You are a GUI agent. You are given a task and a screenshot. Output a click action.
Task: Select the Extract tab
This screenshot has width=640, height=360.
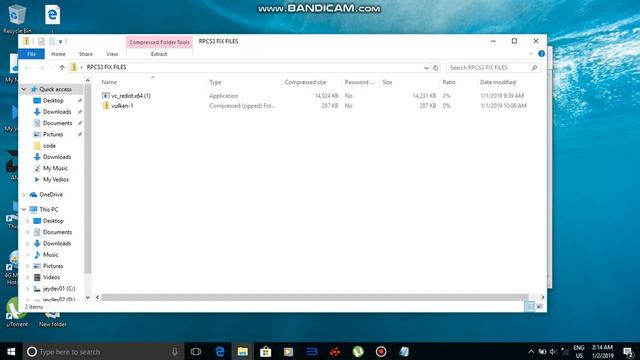pyautogui.click(x=159, y=54)
